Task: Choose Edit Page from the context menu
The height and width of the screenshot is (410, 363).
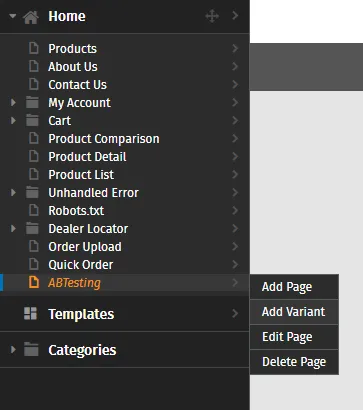Action: coord(294,337)
